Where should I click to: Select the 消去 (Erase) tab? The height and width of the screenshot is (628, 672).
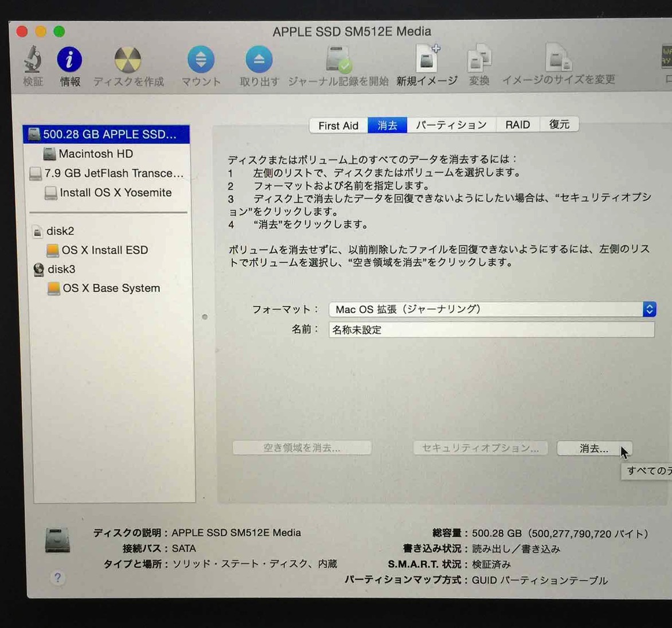(388, 125)
